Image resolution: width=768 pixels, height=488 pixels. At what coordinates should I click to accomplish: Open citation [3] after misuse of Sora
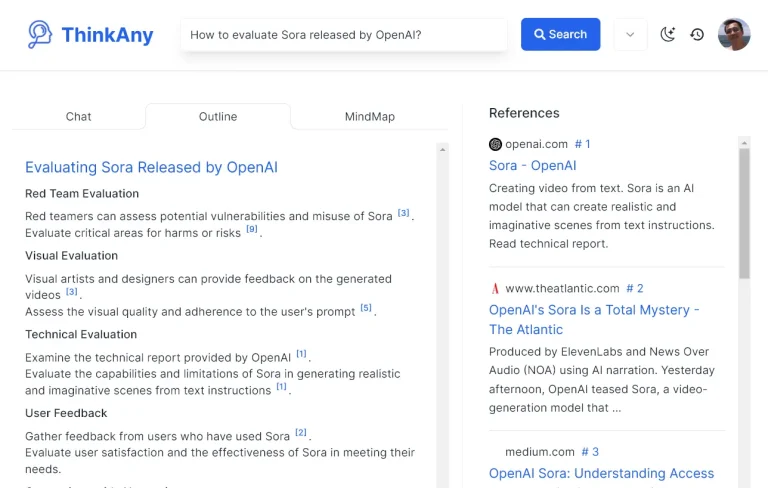coord(403,213)
